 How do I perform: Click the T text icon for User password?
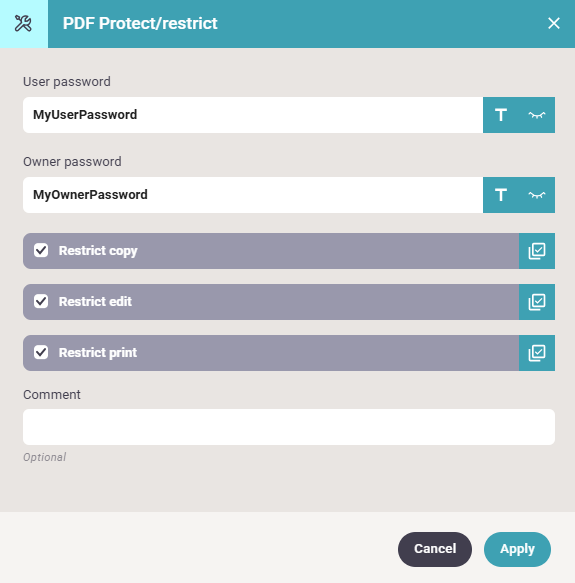click(x=501, y=115)
